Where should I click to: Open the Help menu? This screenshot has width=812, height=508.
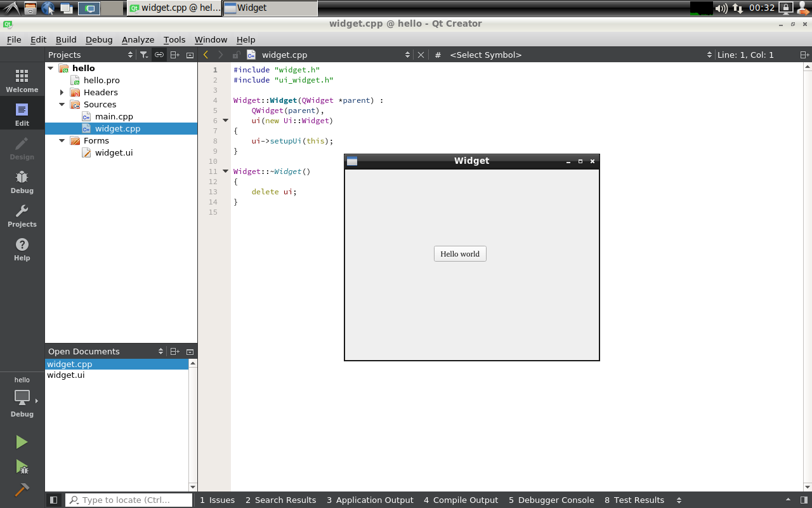tap(246, 39)
